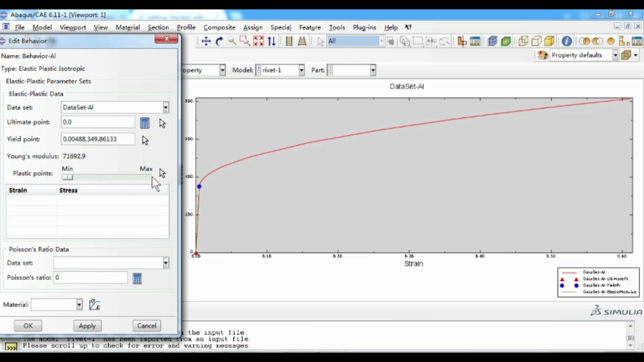This screenshot has height=362, width=644.
Task: Click the Apply button
Action: click(87, 325)
